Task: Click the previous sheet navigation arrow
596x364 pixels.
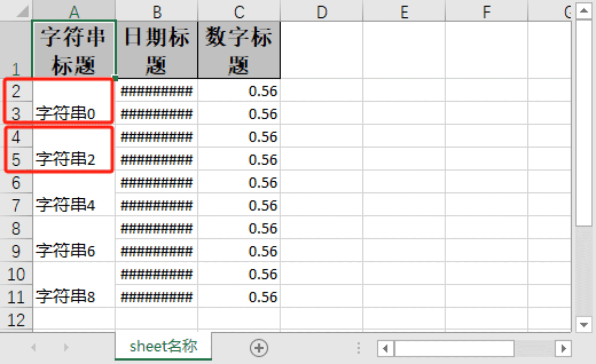Action: [x=34, y=348]
